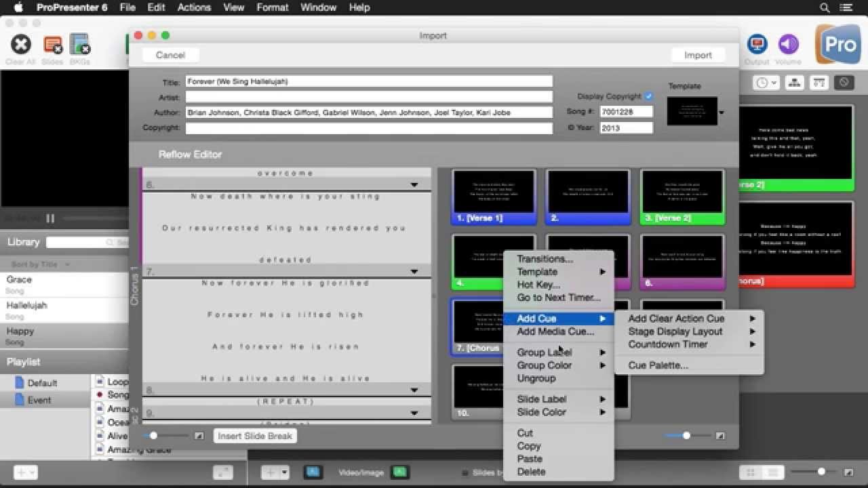Screen dimensions: 868x488
Task: Click the Song # field
Action: (627, 112)
